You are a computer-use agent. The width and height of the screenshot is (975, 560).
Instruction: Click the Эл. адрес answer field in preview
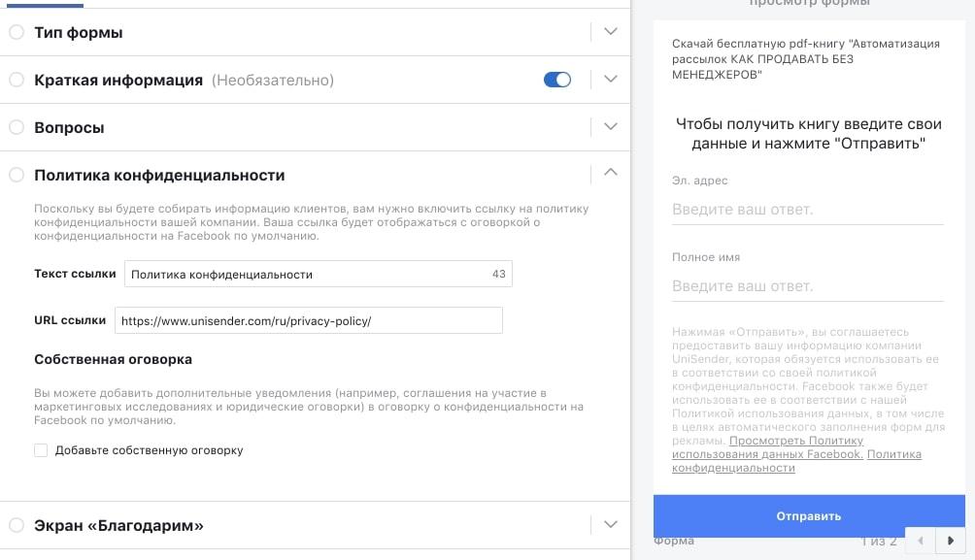pos(808,210)
